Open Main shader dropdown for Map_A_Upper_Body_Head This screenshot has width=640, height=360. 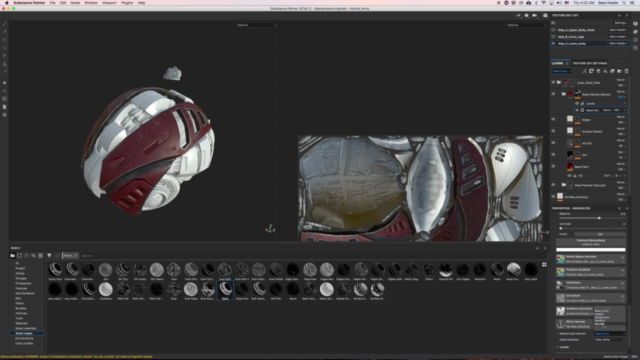coord(618,30)
